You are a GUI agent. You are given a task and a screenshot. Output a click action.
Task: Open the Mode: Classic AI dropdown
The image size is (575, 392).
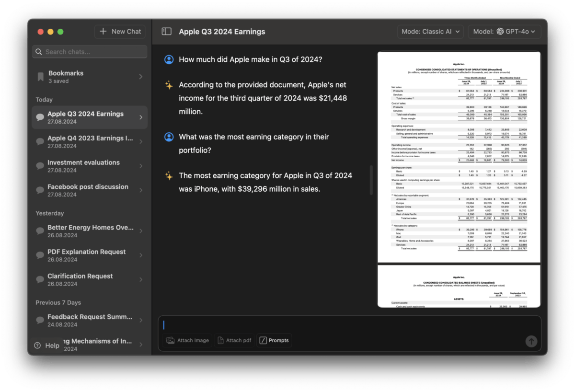coord(430,32)
